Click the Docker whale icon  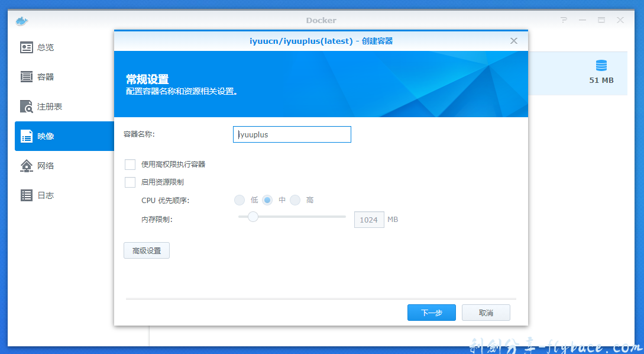[x=21, y=20]
